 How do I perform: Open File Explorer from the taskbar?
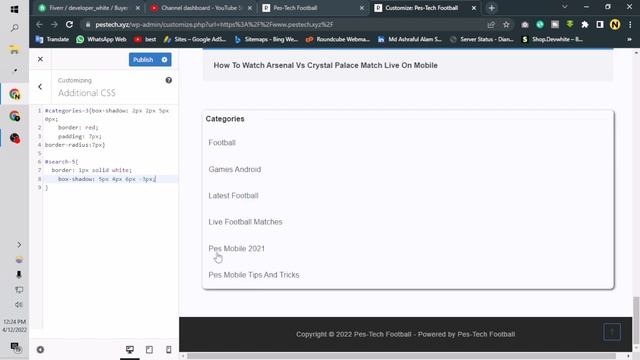(14, 50)
